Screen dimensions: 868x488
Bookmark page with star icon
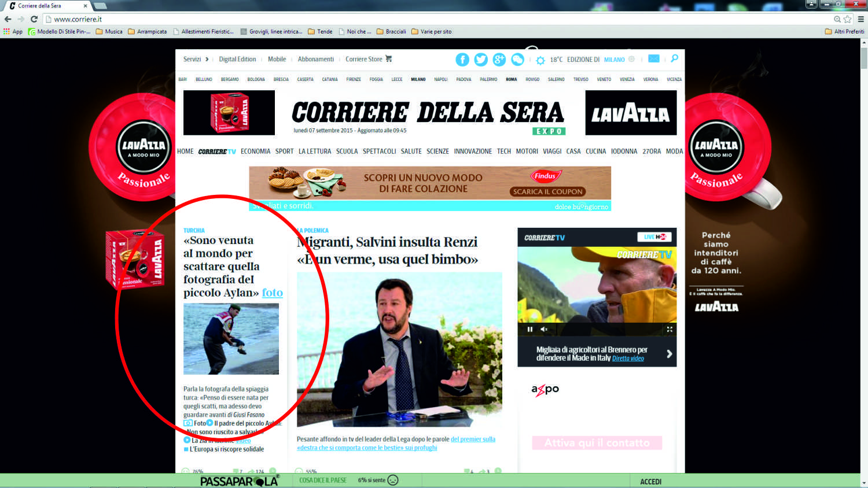[x=848, y=19]
